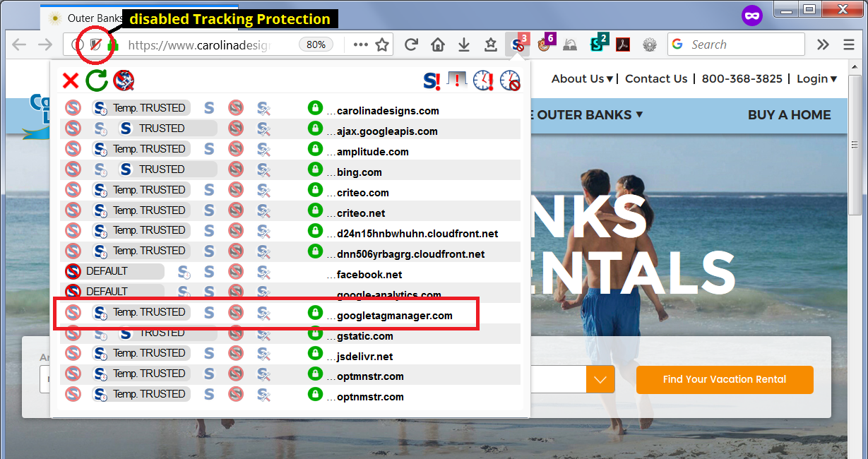Image resolution: width=868 pixels, height=459 pixels.
Task: Click the Tracking Protection shield icon
Action: click(96, 44)
